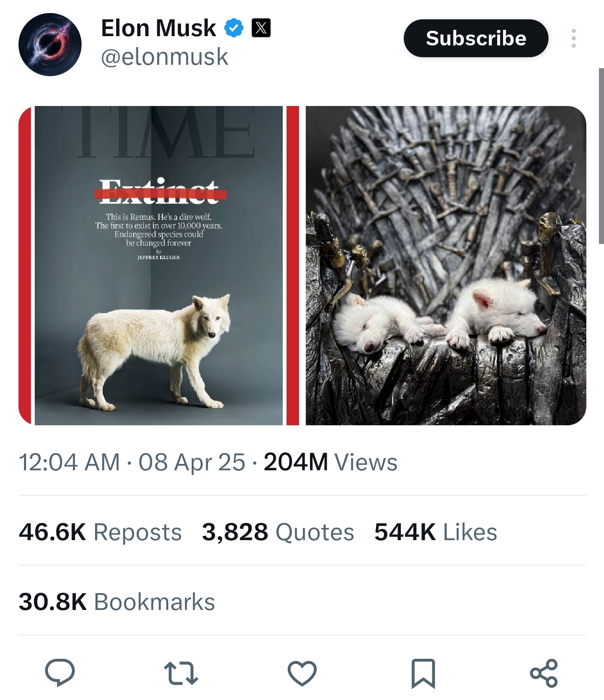Click the @elonmusk handle

pyautogui.click(x=164, y=57)
